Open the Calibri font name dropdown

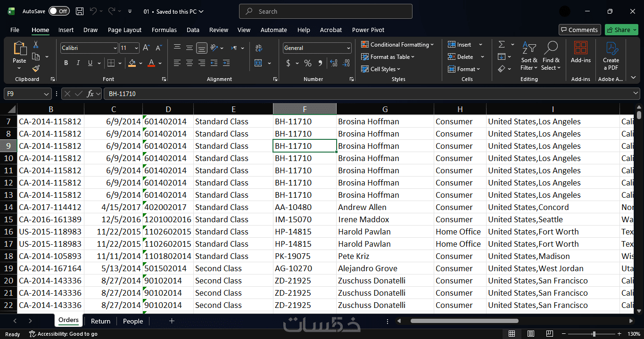115,48
